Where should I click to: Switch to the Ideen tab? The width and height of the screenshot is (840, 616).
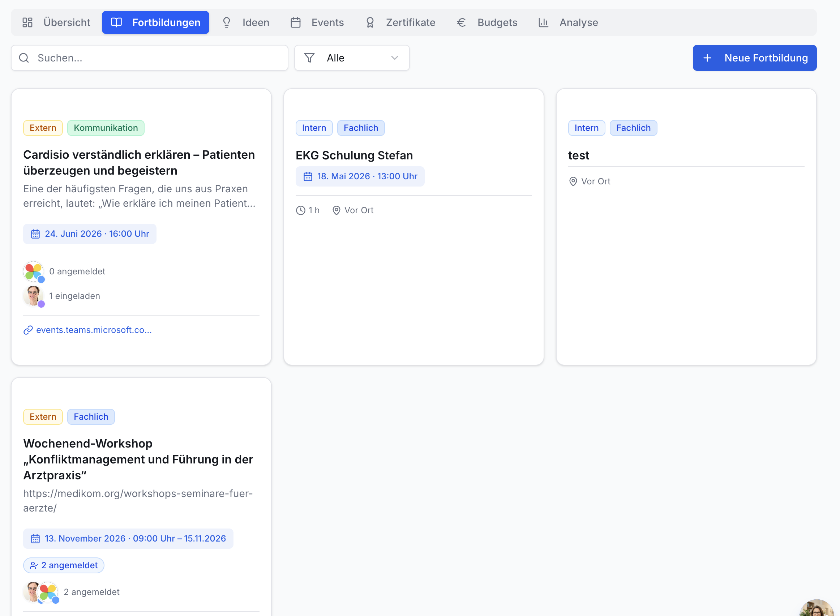click(245, 22)
